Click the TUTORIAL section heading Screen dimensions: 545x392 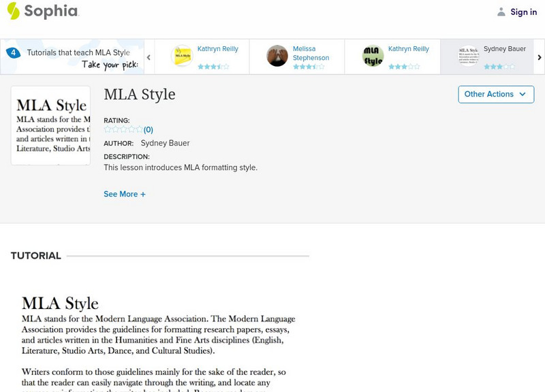coord(36,256)
